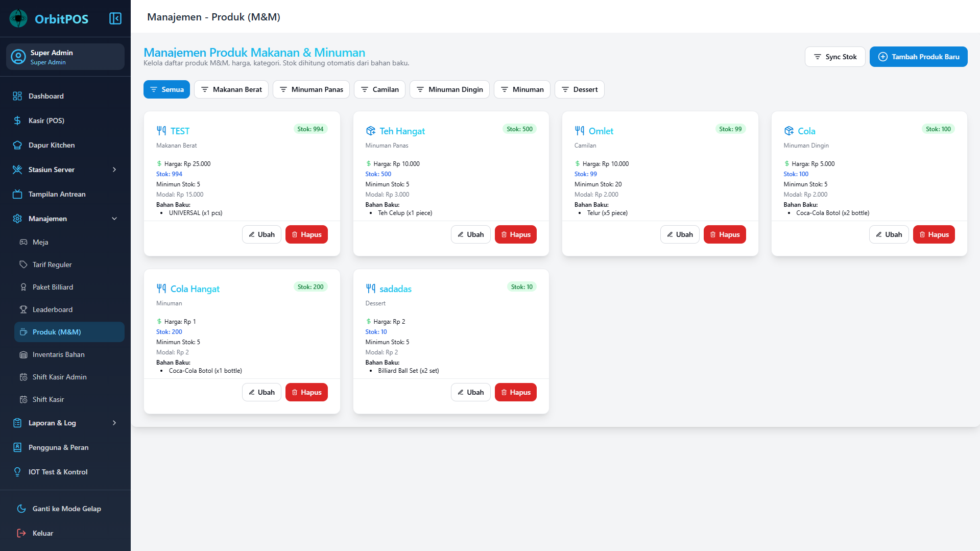This screenshot has height=551, width=980.
Task: Click the utensils icon on the TEST product card
Action: click(161, 131)
